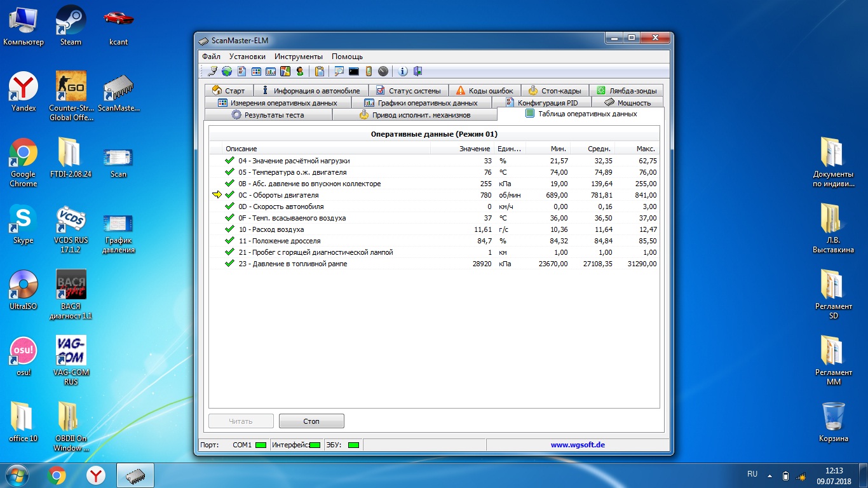Screen dimensions: 868x488
Task: Toggle checkmark for 05 - Температура о.ж. двигателя
Action: [x=229, y=172]
